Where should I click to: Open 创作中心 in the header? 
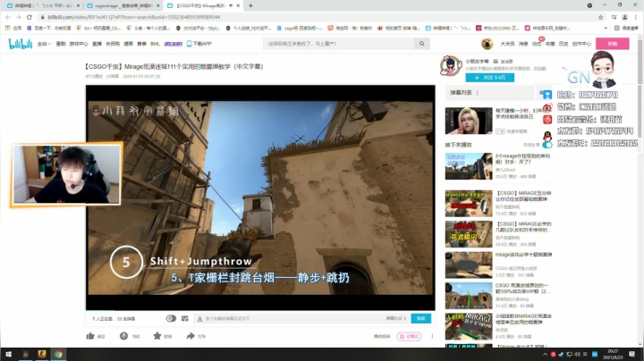[581, 44]
